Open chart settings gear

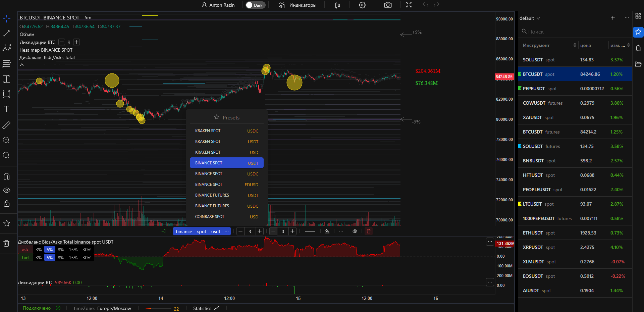(362, 5)
